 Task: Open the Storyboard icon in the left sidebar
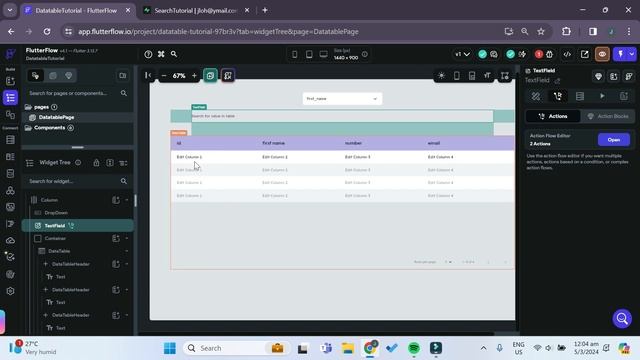click(x=10, y=115)
